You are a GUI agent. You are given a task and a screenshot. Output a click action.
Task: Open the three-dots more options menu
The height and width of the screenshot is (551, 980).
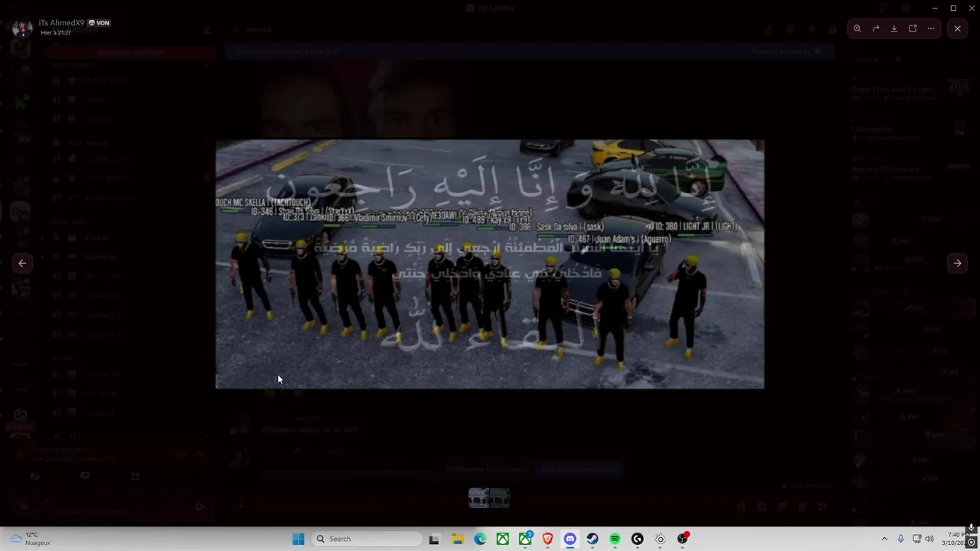[x=931, y=28]
